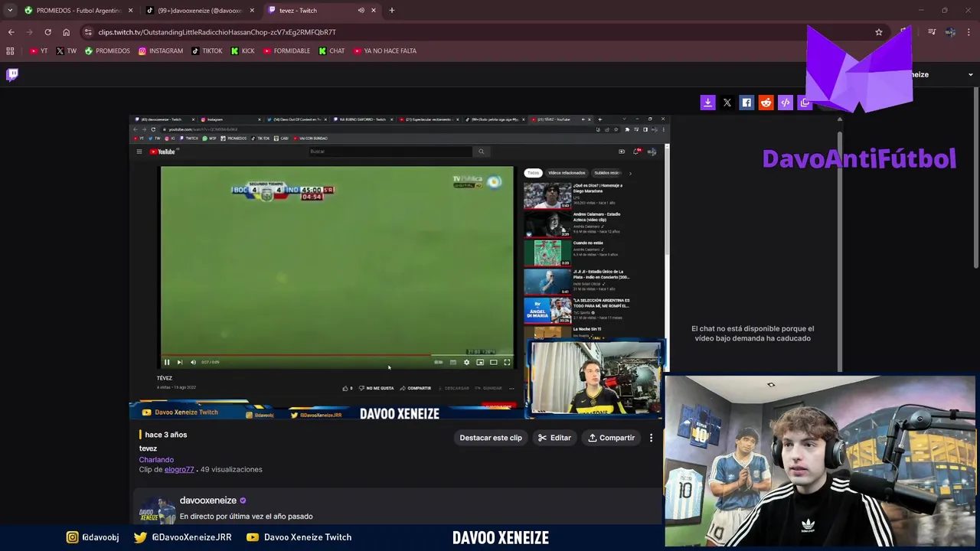
Task: Share the clip on Facebook
Action: tap(746, 103)
